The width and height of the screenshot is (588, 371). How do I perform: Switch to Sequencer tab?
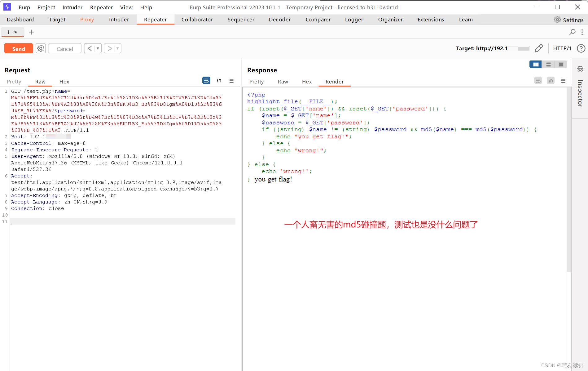241,20
